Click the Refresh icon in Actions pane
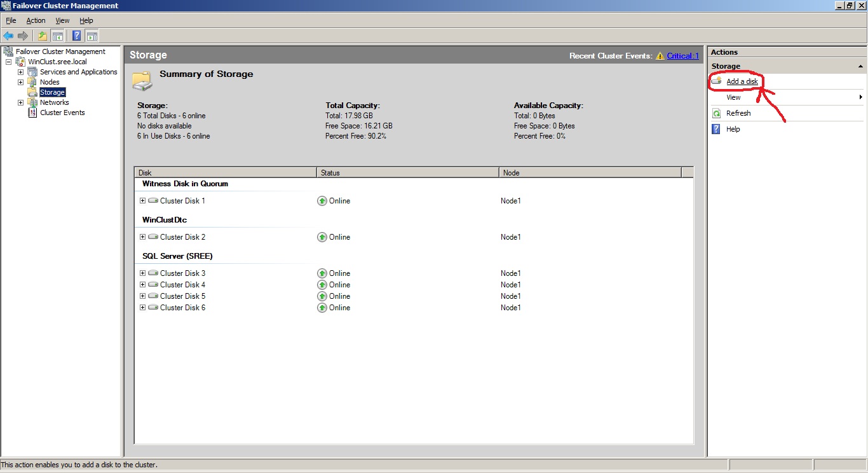 [x=716, y=113]
